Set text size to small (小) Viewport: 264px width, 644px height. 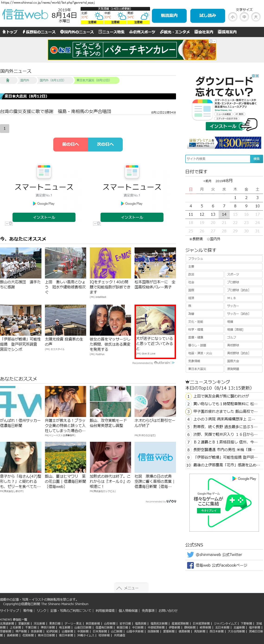pos(233,17)
